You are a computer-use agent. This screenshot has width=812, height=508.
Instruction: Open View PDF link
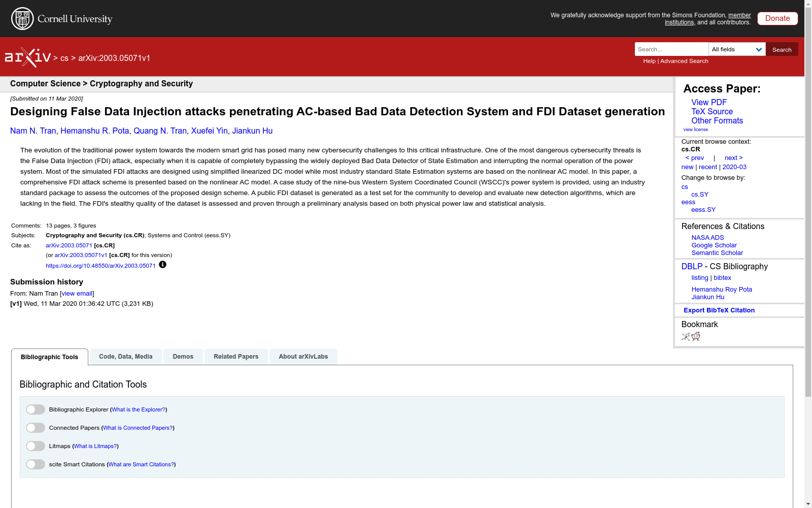[709, 102]
